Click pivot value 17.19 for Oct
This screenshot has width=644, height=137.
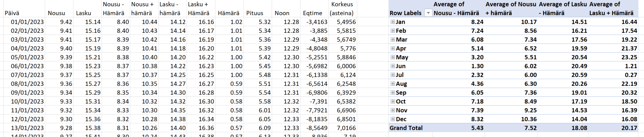tap(563, 101)
